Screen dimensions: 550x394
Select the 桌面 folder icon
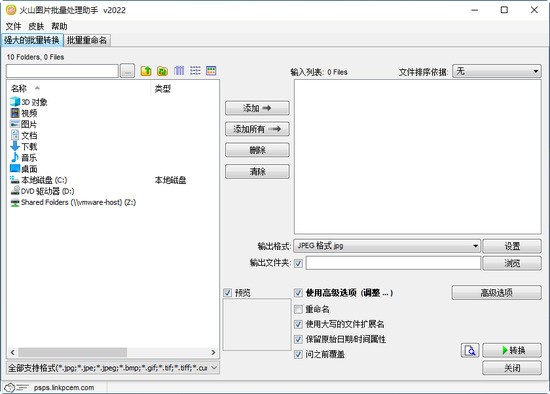(x=15, y=168)
